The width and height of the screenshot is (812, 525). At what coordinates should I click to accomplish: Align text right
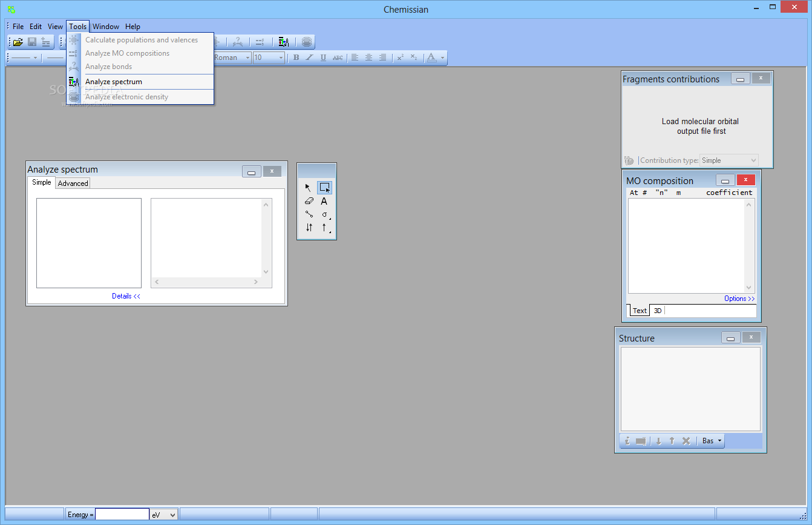(x=382, y=58)
